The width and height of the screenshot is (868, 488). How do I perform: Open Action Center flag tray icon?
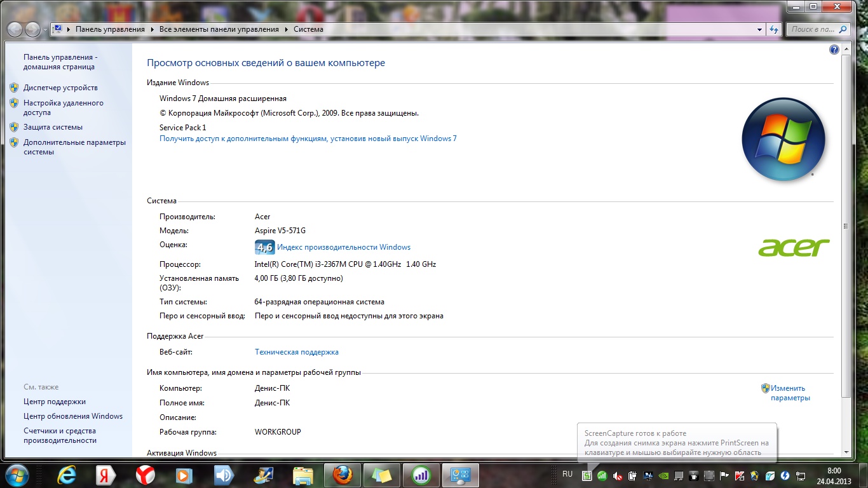tap(724, 475)
